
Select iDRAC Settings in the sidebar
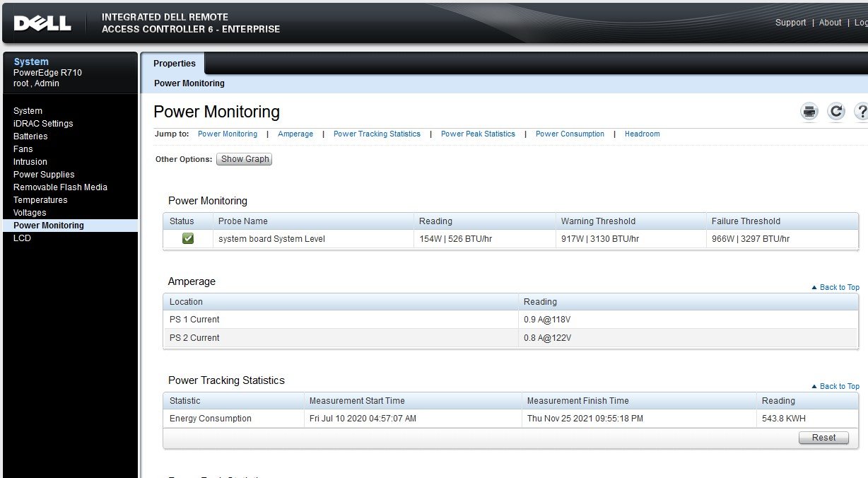pyautogui.click(x=43, y=124)
